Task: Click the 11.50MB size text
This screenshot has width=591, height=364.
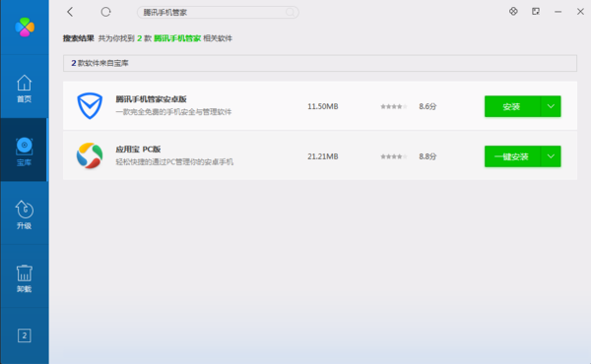Action: (x=323, y=106)
